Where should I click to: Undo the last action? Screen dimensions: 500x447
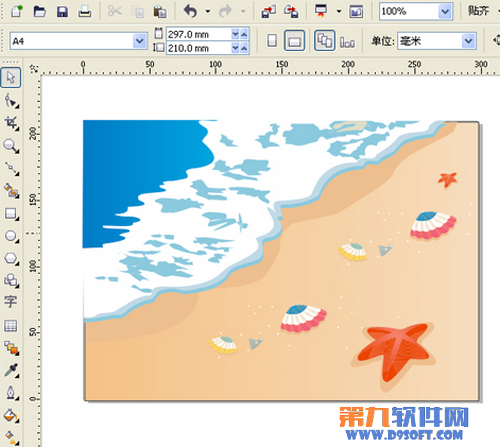click(x=190, y=11)
